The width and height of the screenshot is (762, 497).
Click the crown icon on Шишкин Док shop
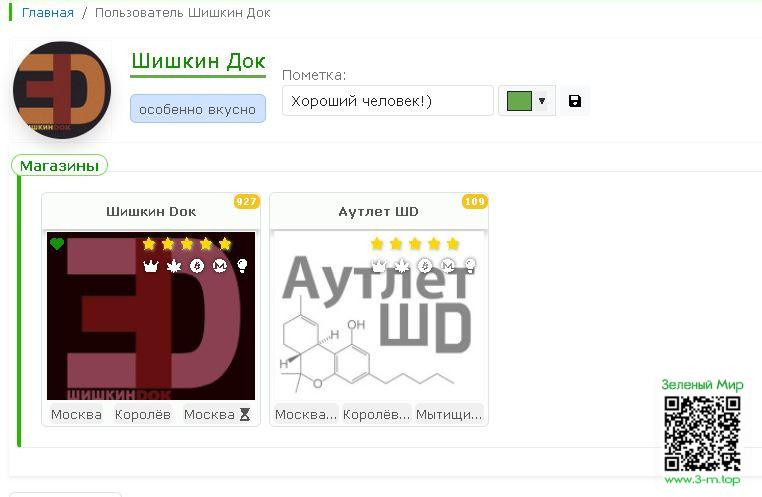151,266
